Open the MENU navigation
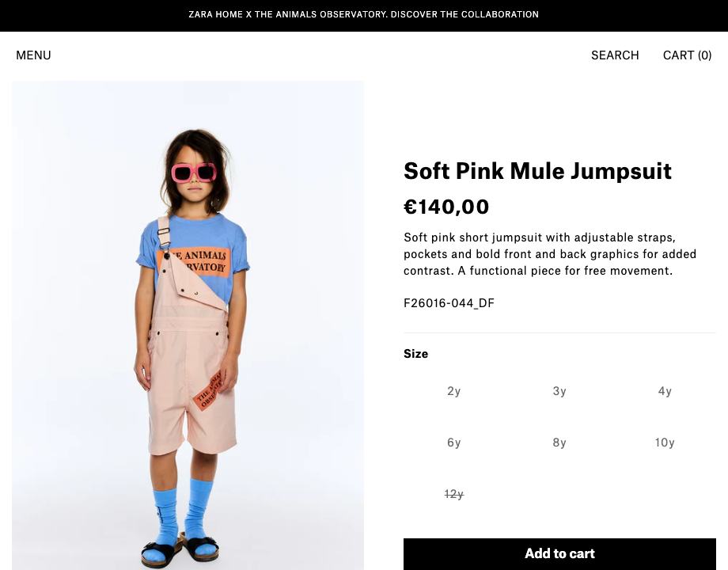Image resolution: width=728 pixels, height=570 pixels. pos(33,55)
